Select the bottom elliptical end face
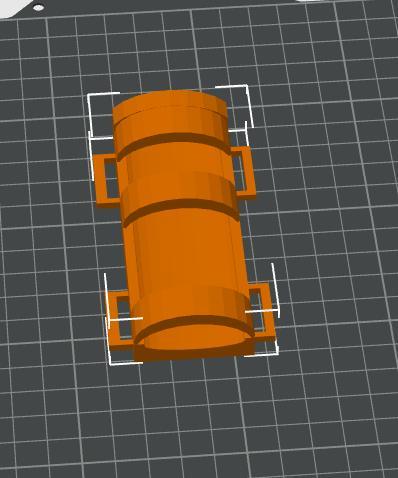The height and width of the screenshot is (478, 398). point(197,337)
